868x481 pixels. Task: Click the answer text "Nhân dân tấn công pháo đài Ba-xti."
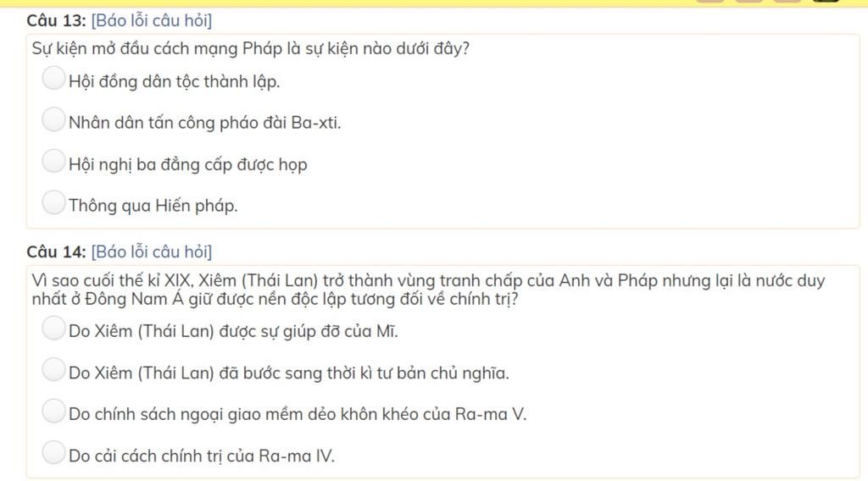point(205,122)
